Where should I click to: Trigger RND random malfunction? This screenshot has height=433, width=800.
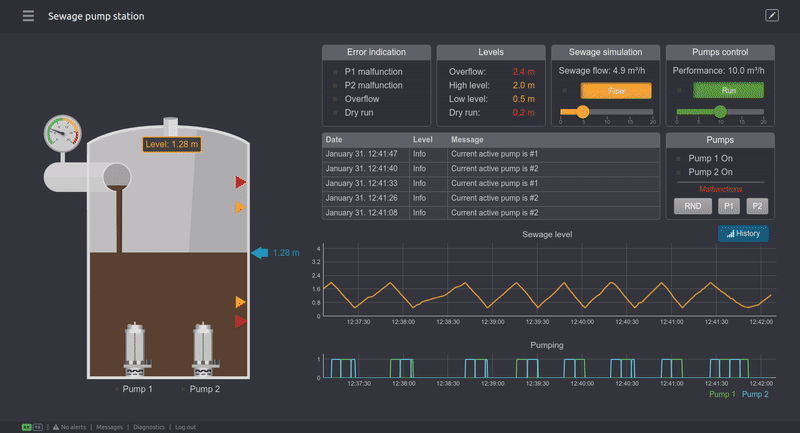point(692,206)
